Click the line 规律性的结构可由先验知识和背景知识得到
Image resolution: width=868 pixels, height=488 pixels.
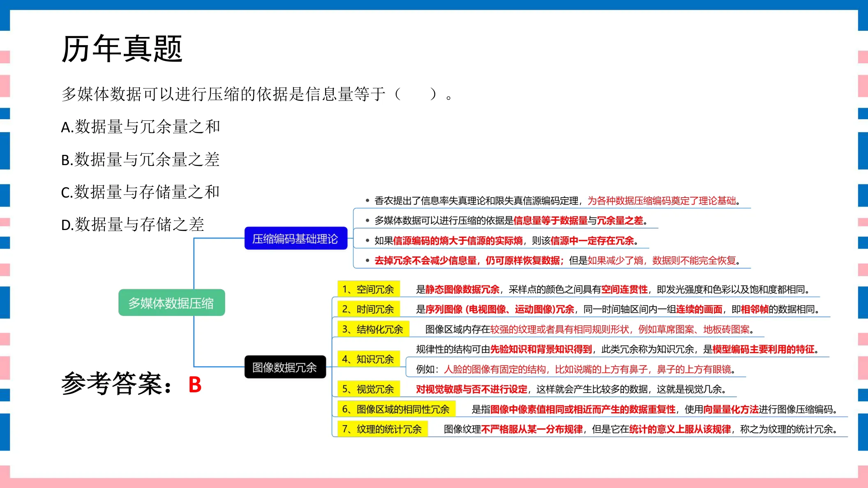coord(618,349)
